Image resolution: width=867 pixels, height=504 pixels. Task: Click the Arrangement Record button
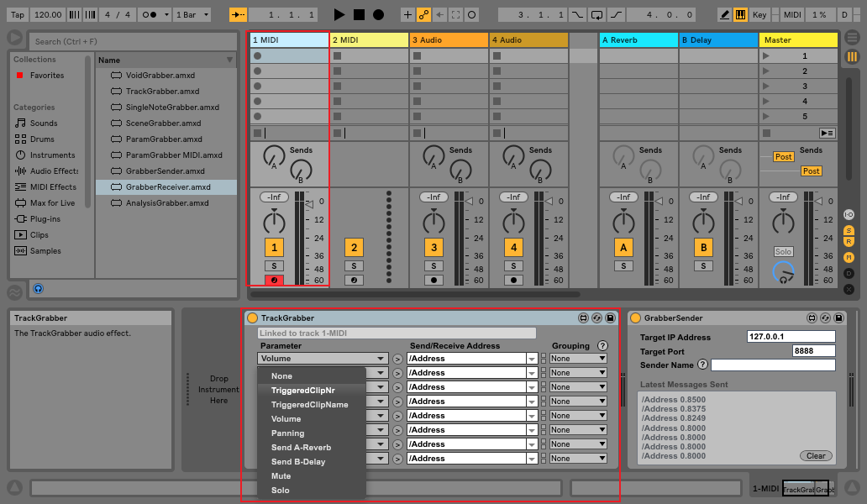click(378, 15)
